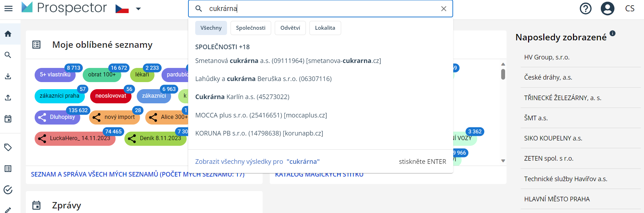Open the "neoslovovat" red list tag
Image resolution: width=644 pixels, height=213 pixels.
point(111,96)
